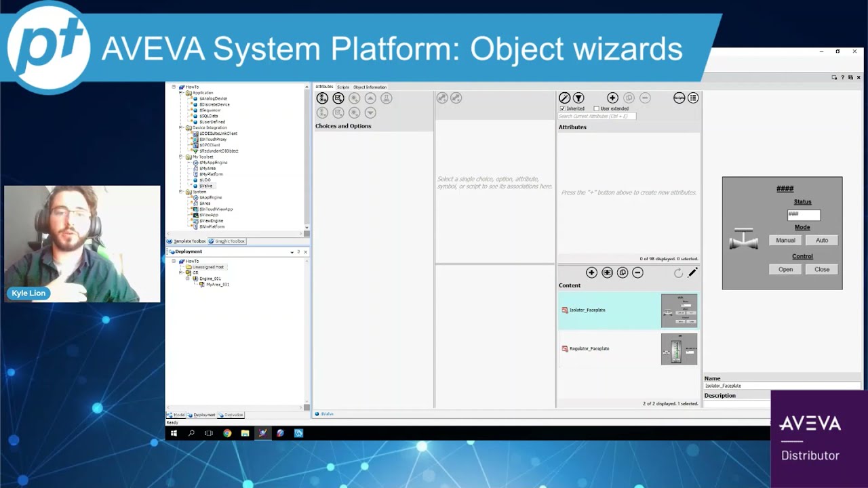Toggle the Inherited checkbox
868x488 pixels.
point(562,108)
